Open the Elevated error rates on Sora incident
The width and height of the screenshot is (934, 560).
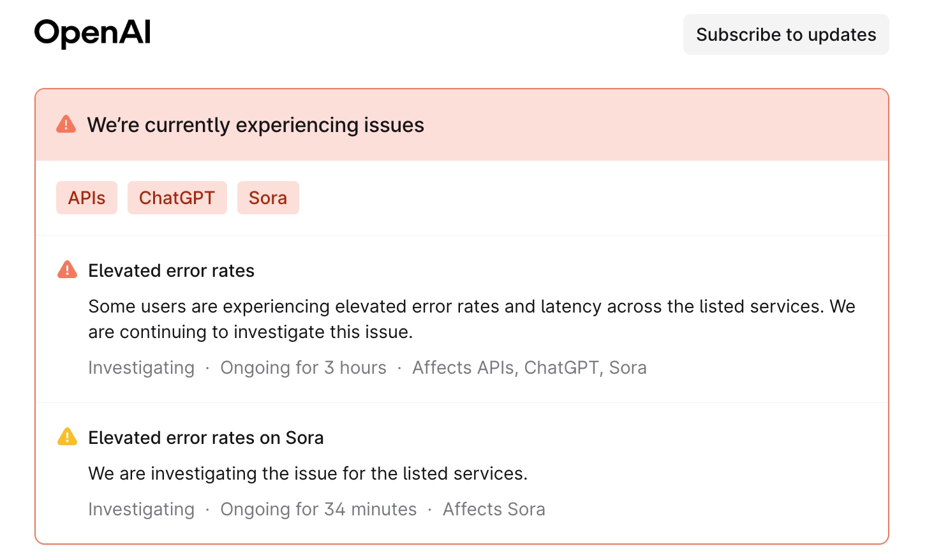206,438
